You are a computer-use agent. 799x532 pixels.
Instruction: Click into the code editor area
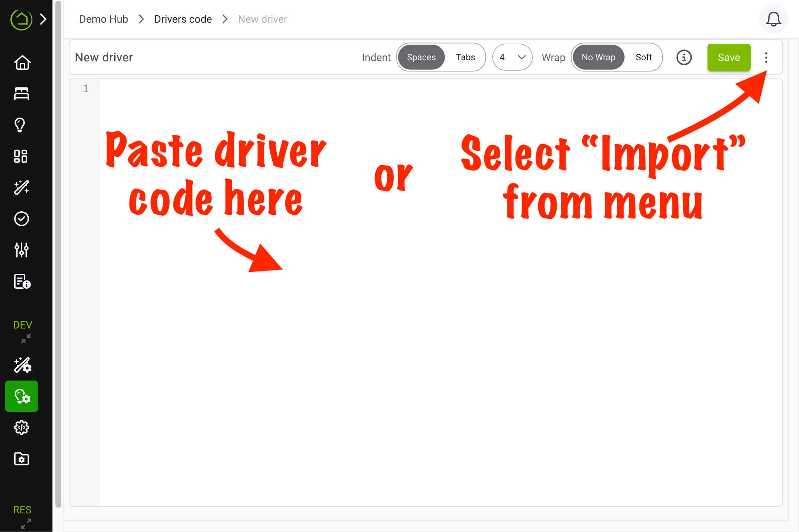pyautogui.click(x=440, y=292)
